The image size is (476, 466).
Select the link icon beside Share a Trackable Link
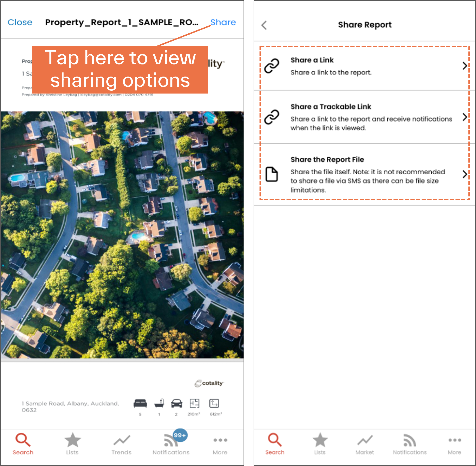click(272, 117)
